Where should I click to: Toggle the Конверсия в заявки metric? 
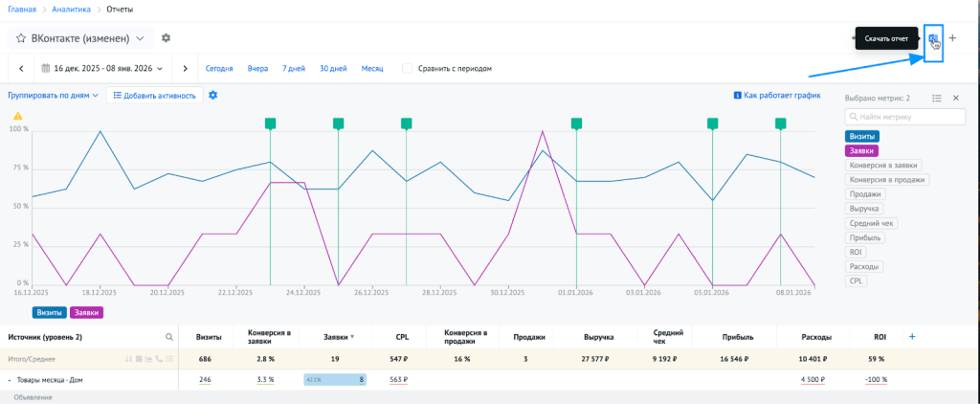(x=884, y=165)
